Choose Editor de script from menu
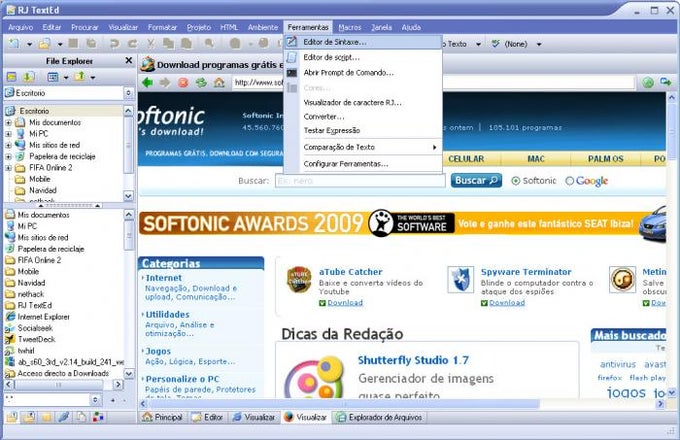 (363, 57)
